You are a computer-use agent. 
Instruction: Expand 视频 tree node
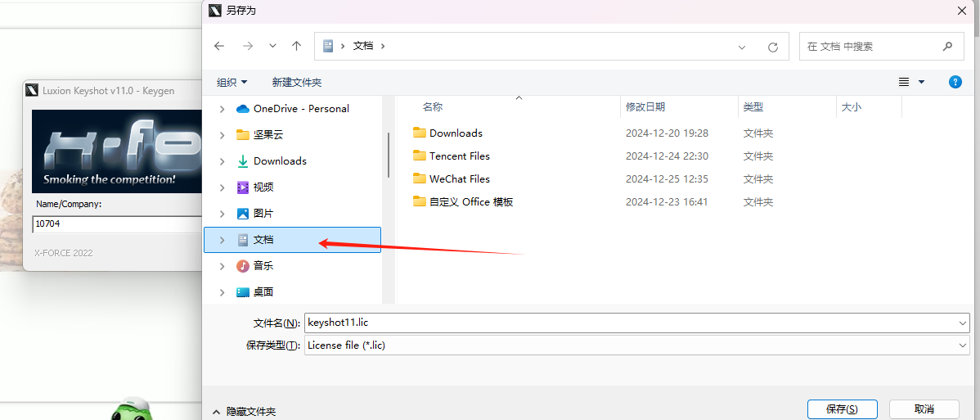tap(222, 187)
